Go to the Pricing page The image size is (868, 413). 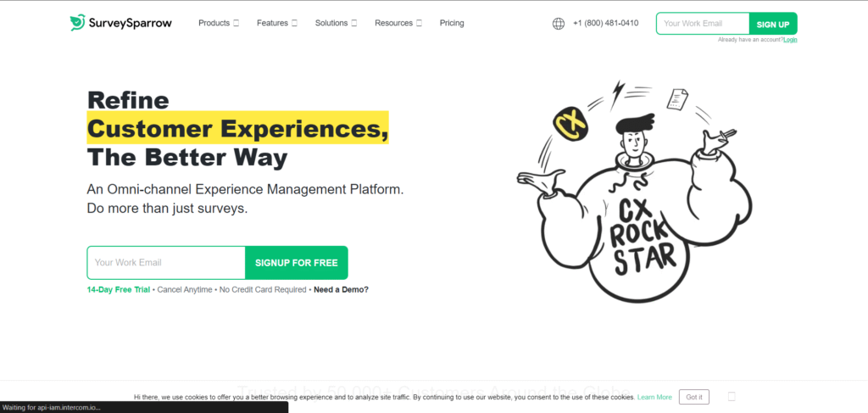click(452, 23)
